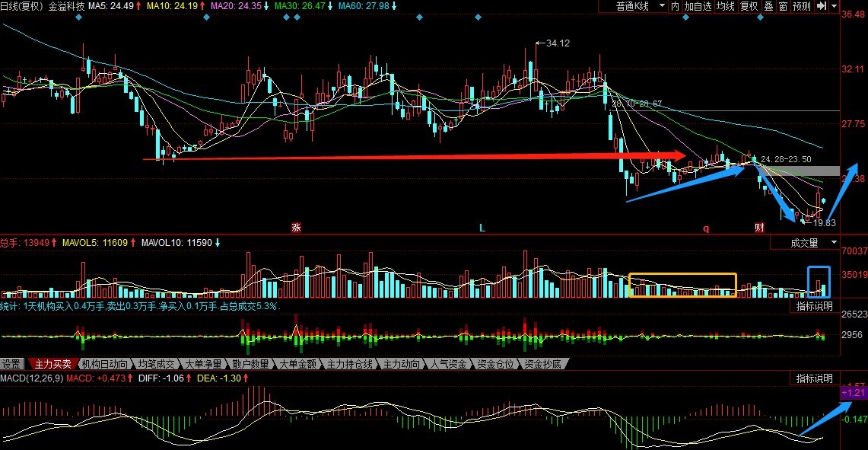The width and height of the screenshot is (868, 450).
Task: Open the 成交量 indicator dropdown
Action: tap(805, 243)
